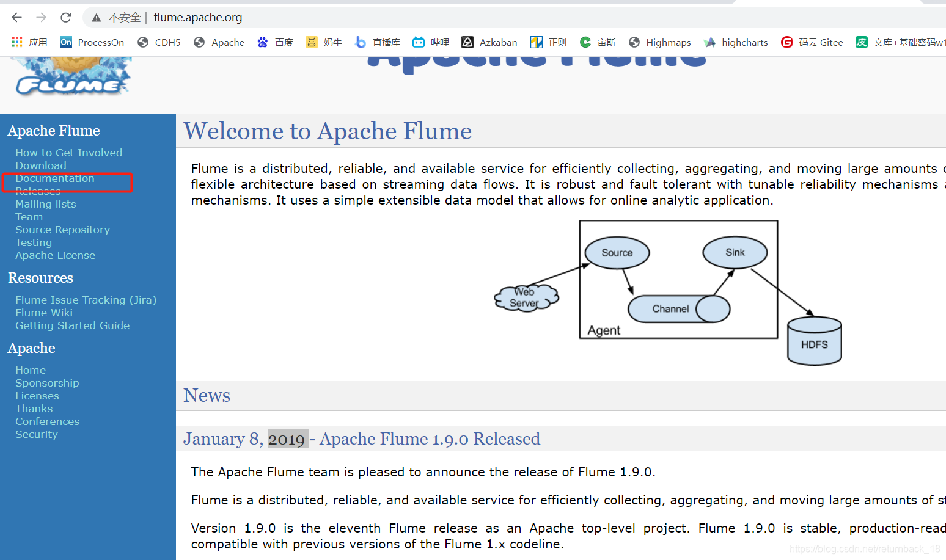The height and width of the screenshot is (560, 946).
Task: Open the Highmaps bookmark
Action: click(660, 42)
